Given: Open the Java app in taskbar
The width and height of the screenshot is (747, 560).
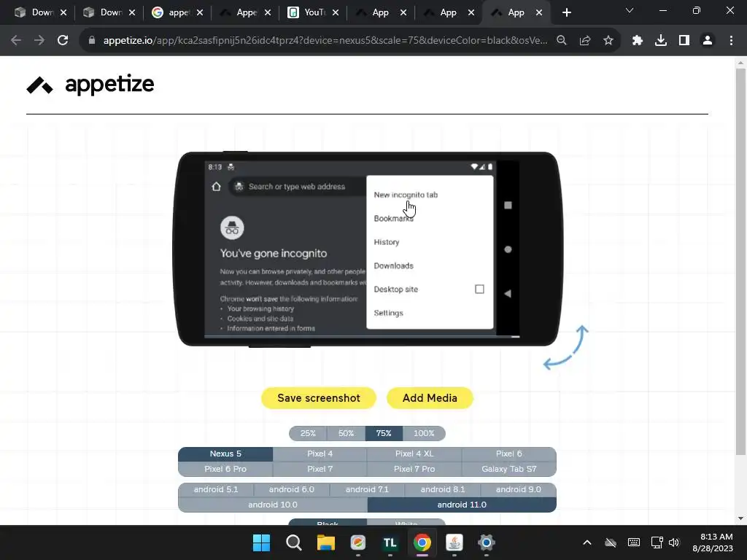Looking at the screenshot, I should (x=454, y=542).
